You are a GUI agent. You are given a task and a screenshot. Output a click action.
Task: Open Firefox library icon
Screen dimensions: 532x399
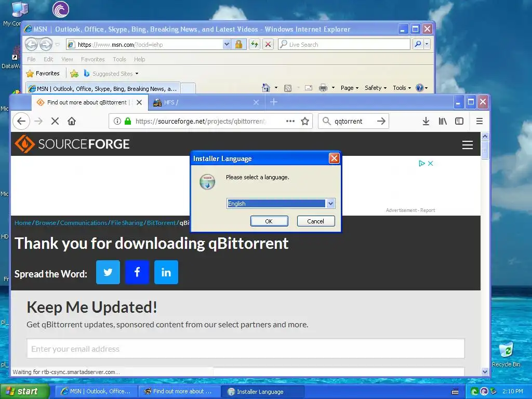(443, 121)
